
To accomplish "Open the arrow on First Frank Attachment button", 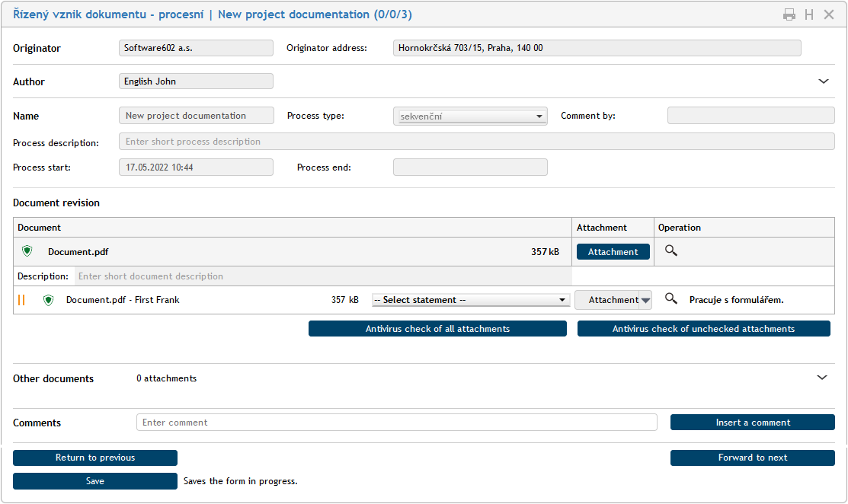I will [646, 300].
